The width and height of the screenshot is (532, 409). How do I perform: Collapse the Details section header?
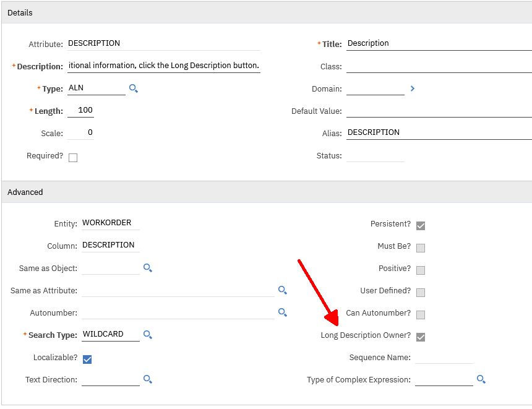(x=19, y=12)
